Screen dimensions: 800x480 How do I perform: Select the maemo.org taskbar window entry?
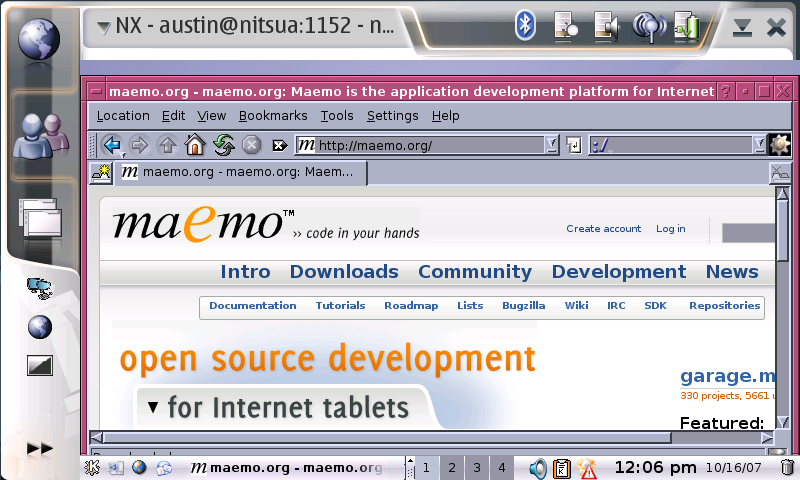pyautogui.click(x=286, y=468)
